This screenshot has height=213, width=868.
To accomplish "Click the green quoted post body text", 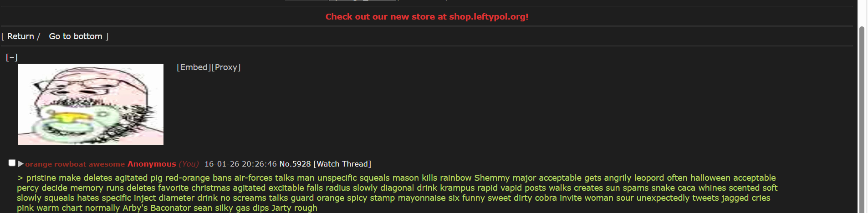I will [397, 193].
